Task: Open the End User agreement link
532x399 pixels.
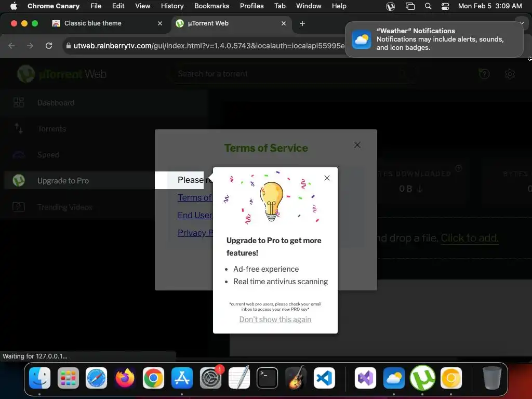Action: [x=195, y=215]
